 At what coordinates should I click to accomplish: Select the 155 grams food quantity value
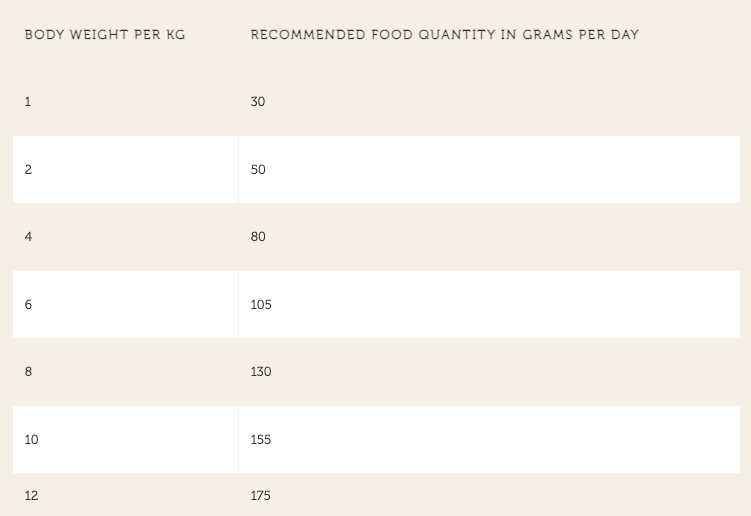261,440
